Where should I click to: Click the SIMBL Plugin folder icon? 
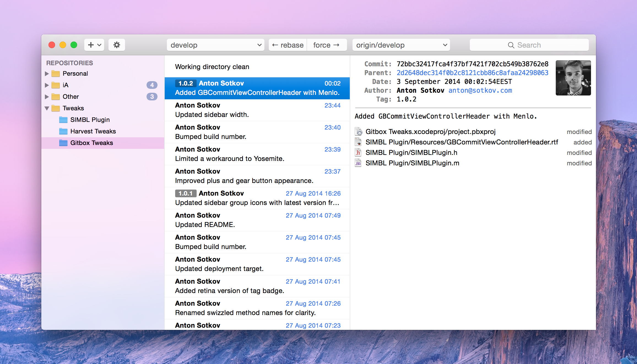63,120
